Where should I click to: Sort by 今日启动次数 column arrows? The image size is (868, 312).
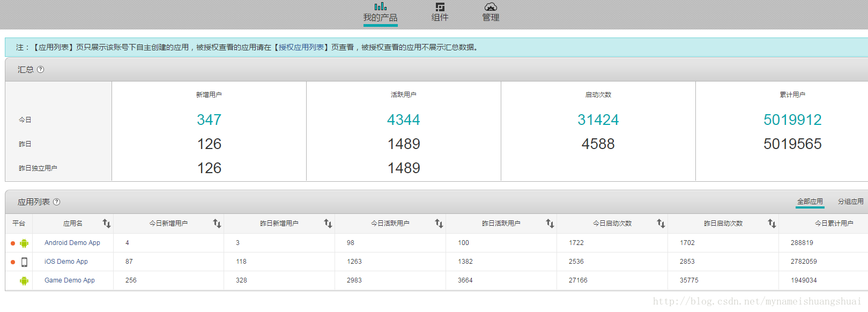[x=661, y=224]
